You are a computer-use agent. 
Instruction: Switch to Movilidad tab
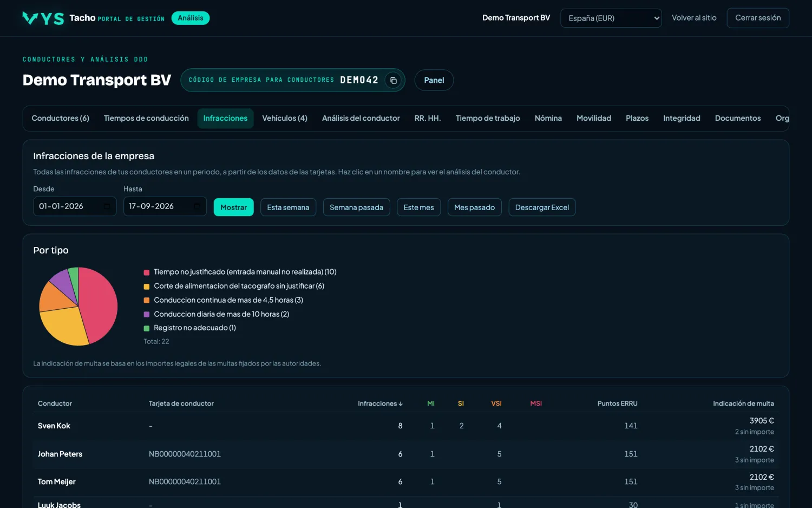pos(594,118)
